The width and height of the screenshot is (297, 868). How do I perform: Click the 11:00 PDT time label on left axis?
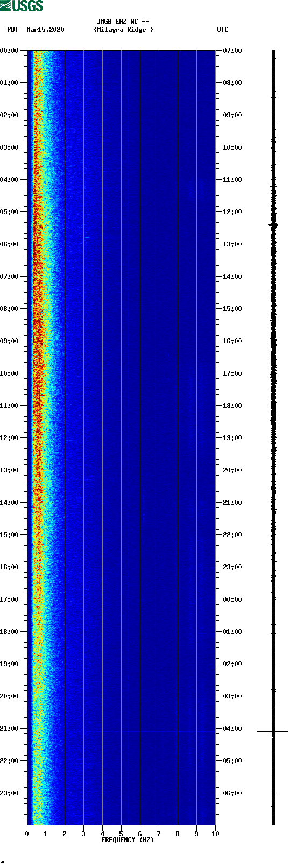(9, 406)
